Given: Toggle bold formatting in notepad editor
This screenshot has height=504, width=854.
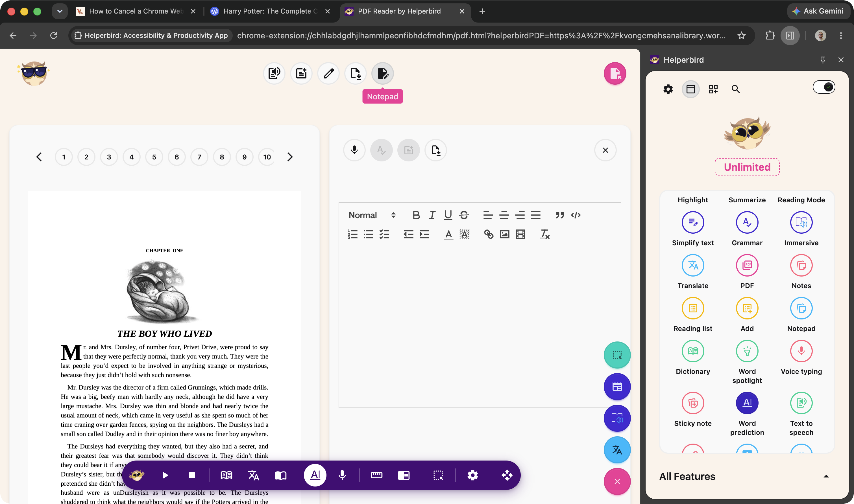Looking at the screenshot, I should click(416, 215).
